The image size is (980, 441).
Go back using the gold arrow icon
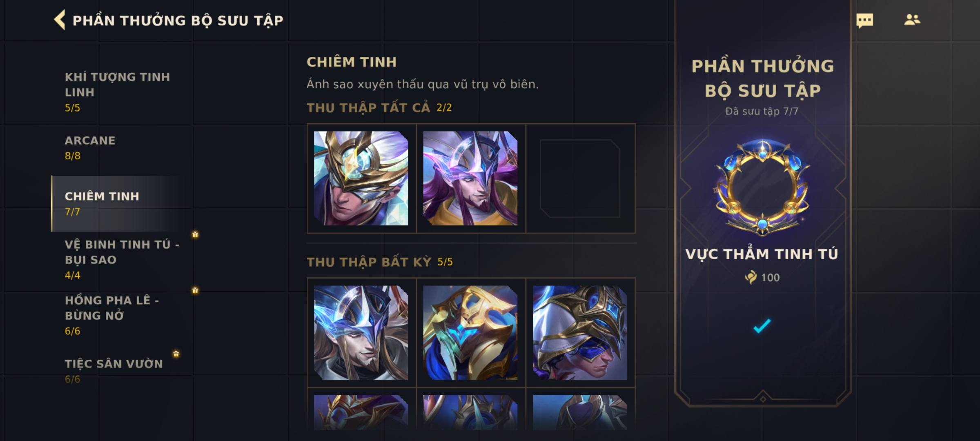pos(60,20)
